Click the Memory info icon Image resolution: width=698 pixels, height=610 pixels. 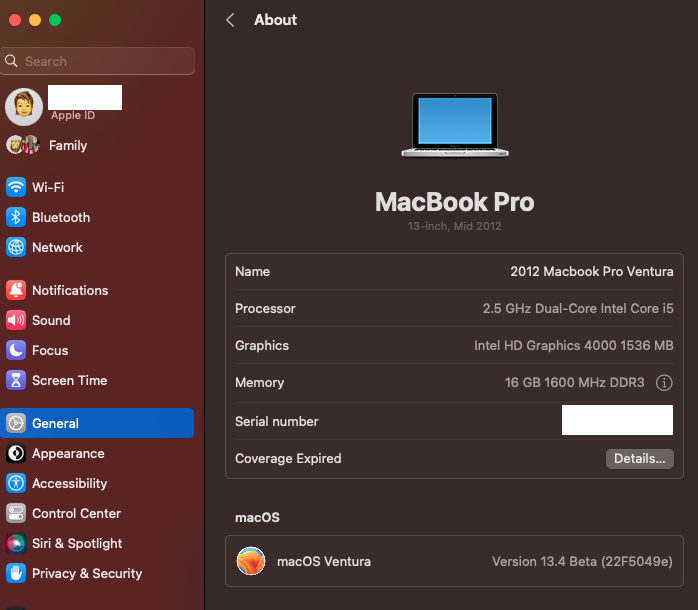tap(664, 382)
